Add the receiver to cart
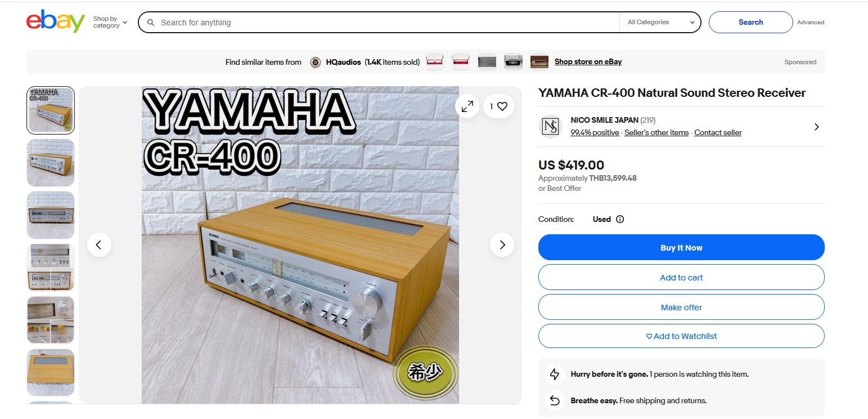Screen dimensions: 868x419 (681, 277)
